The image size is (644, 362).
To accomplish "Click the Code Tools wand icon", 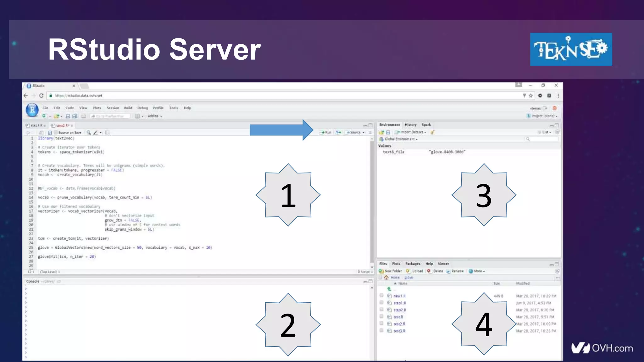I will 96,133.
